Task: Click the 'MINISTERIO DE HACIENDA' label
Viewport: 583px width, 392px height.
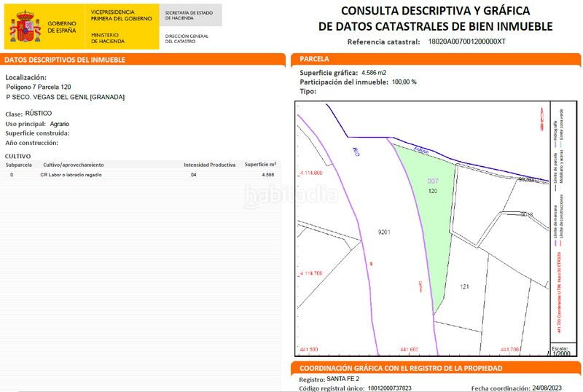Action: click(x=107, y=38)
